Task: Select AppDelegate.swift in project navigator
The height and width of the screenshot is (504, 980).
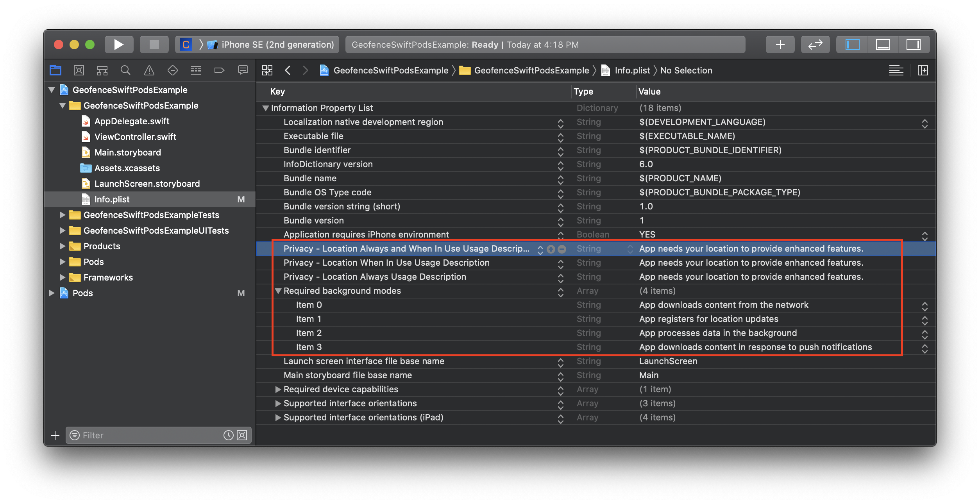Action: tap(132, 121)
